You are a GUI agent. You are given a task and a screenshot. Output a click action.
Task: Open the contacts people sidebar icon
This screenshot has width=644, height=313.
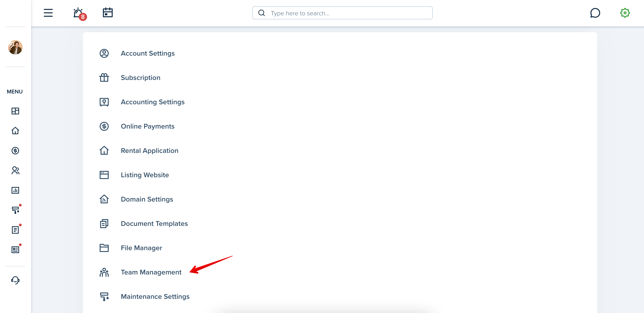[15, 170]
